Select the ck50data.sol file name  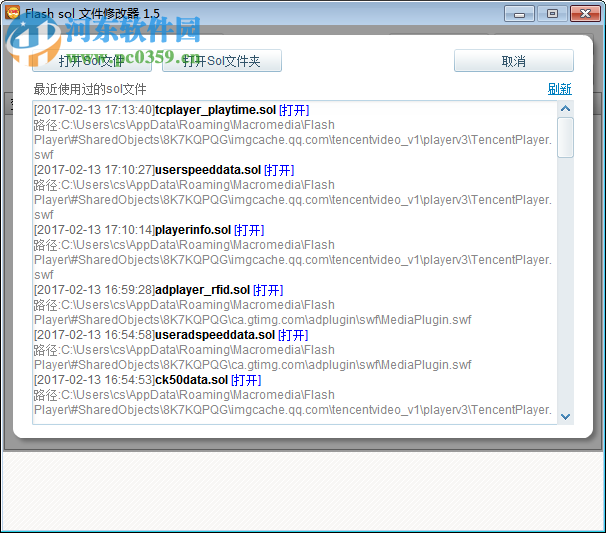coord(191,380)
